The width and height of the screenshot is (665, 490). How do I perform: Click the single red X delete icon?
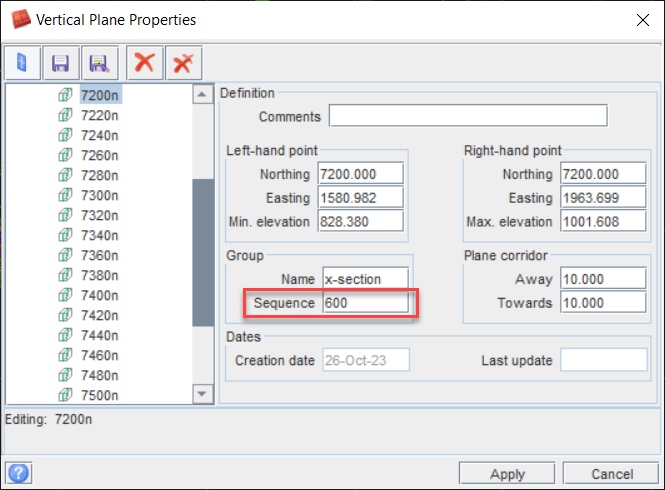[x=144, y=63]
